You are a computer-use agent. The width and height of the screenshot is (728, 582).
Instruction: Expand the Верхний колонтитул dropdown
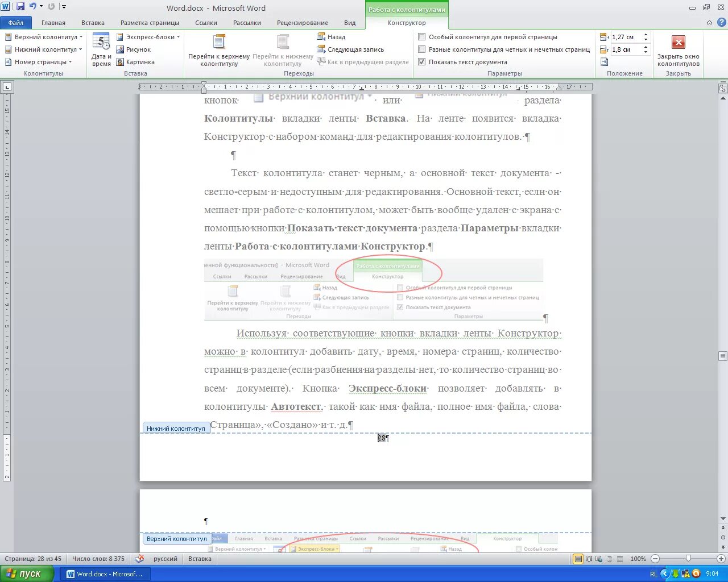[x=44, y=37]
